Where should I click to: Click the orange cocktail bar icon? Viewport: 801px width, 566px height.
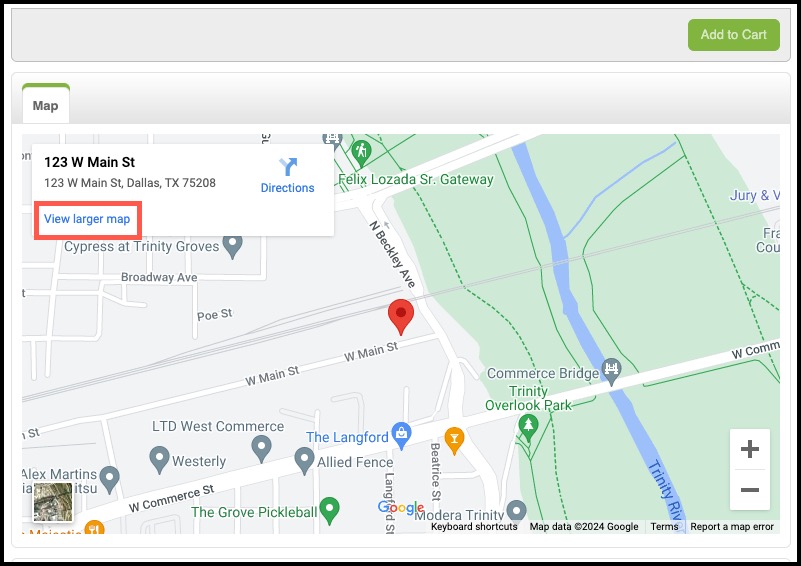pyautogui.click(x=454, y=441)
